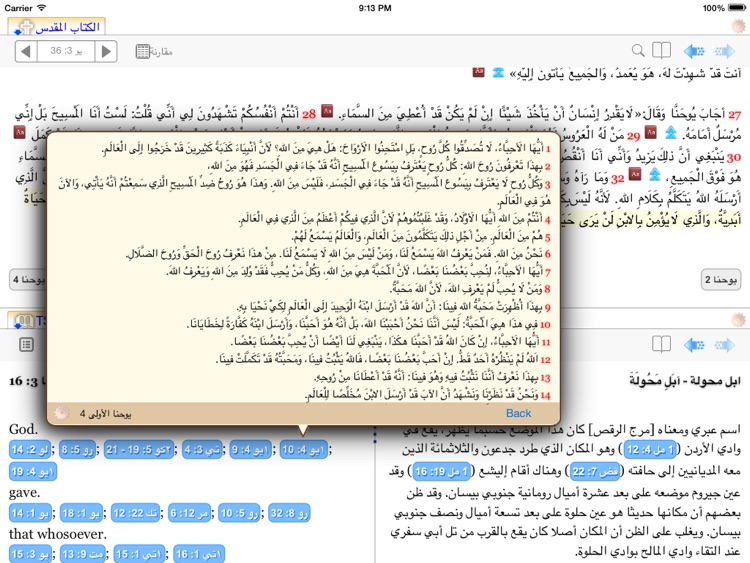Screen dimensions: 750x563
Task: Open cross-reference رو 8: 32
Action: coord(289,513)
